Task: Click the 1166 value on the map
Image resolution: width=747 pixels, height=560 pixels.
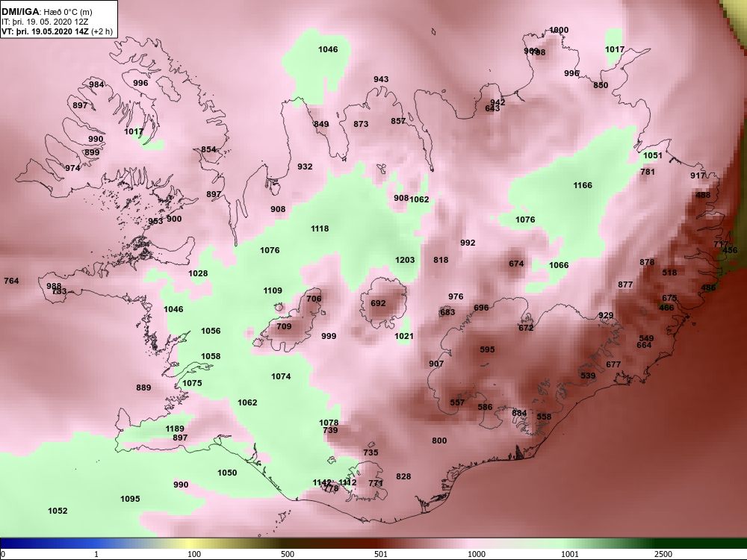Action: point(583,185)
